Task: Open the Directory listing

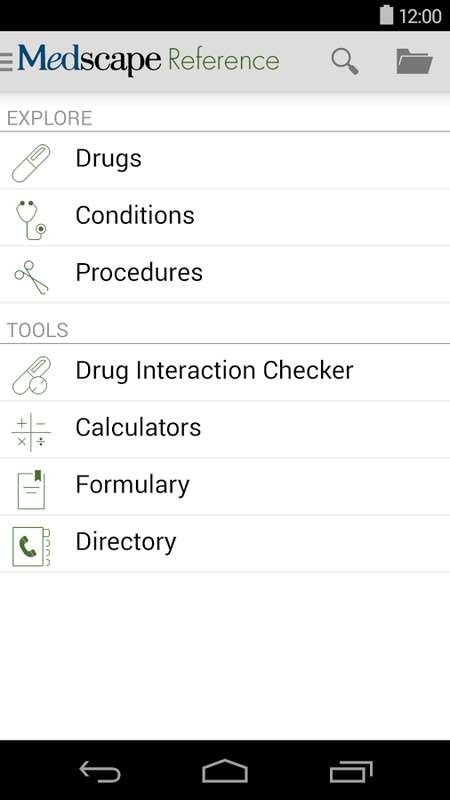Action: click(x=225, y=544)
